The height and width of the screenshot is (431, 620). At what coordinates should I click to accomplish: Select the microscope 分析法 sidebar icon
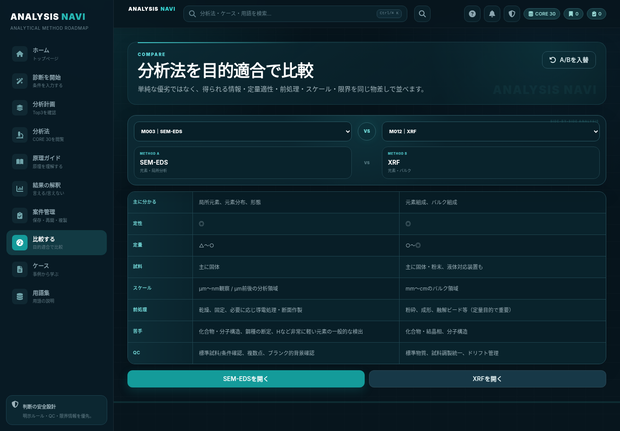pyautogui.click(x=19, y=135)
